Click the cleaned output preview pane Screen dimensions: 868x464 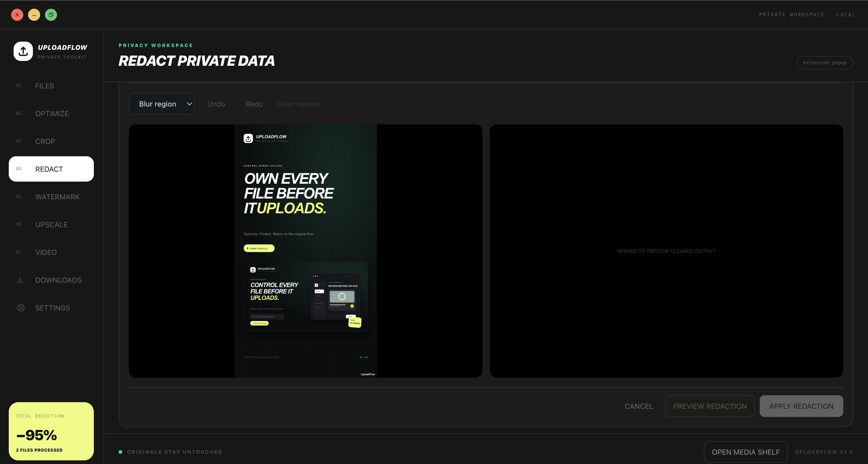tap(666, 251)
